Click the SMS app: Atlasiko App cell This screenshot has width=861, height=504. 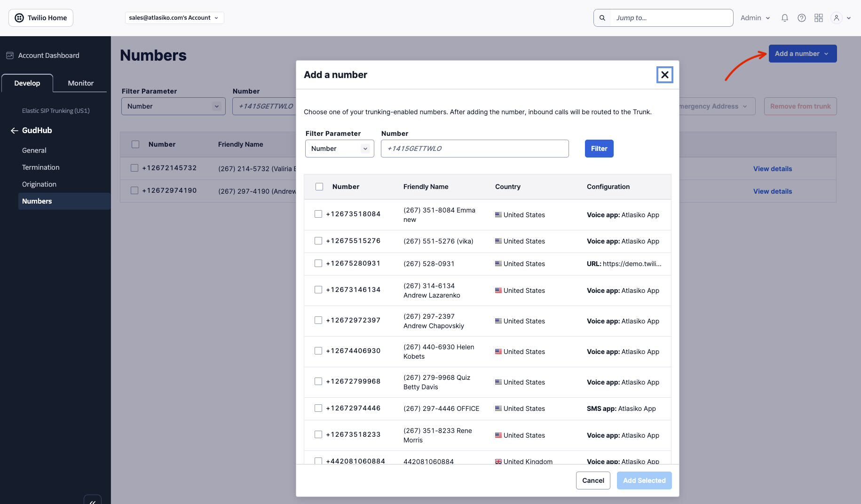tap(621, 409)
